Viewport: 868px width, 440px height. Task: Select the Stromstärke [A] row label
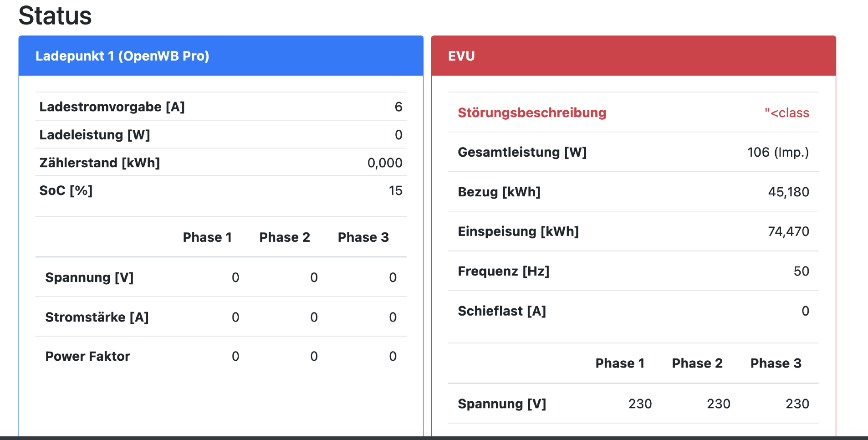click(97, 317)
